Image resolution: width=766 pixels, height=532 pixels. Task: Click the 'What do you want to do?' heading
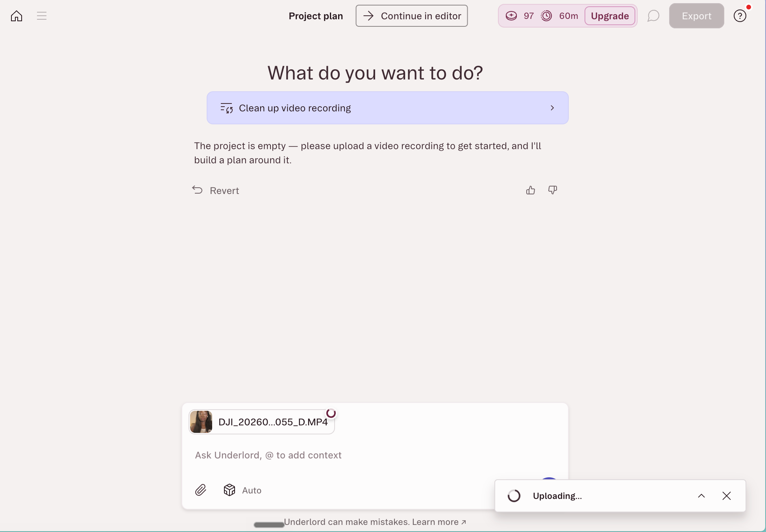(x=375, y=73)
